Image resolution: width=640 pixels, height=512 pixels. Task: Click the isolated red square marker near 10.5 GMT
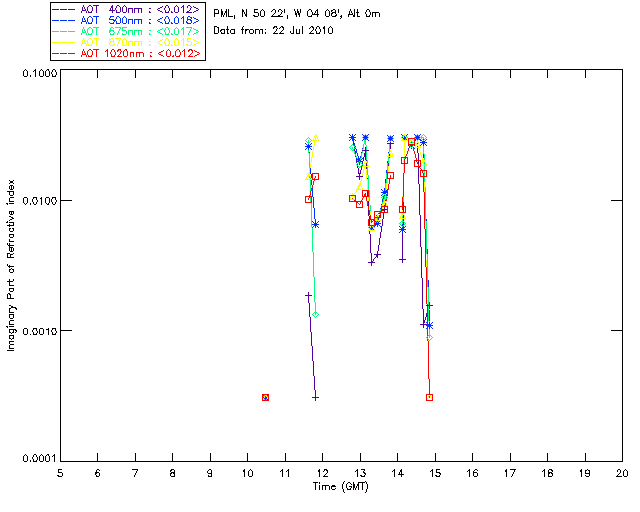tap(265, 397)
